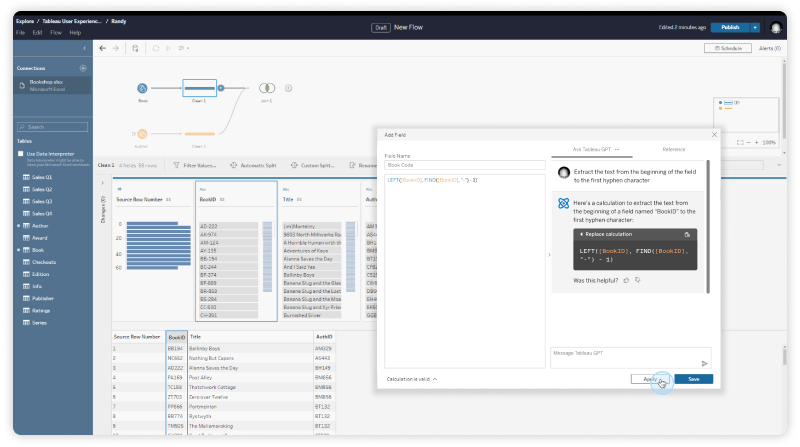Screen dimensions: 800x447
Task: Click the Schedule button
Action: pyautogui.click(x=730, y=48)
